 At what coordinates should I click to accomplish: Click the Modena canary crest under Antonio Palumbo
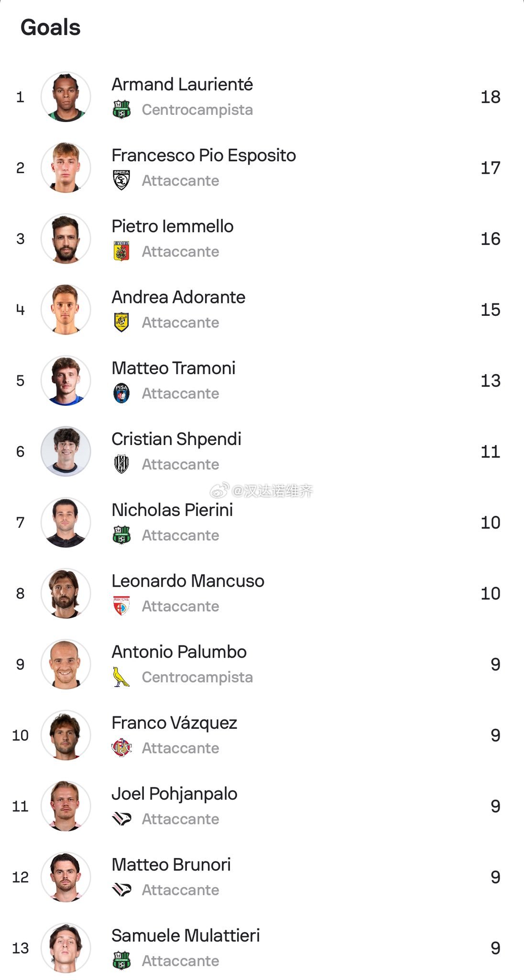click(x=121, y=676)
